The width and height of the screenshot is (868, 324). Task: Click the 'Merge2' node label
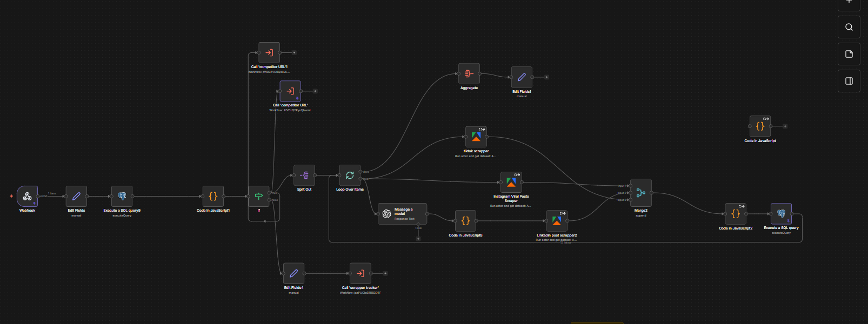641,211
